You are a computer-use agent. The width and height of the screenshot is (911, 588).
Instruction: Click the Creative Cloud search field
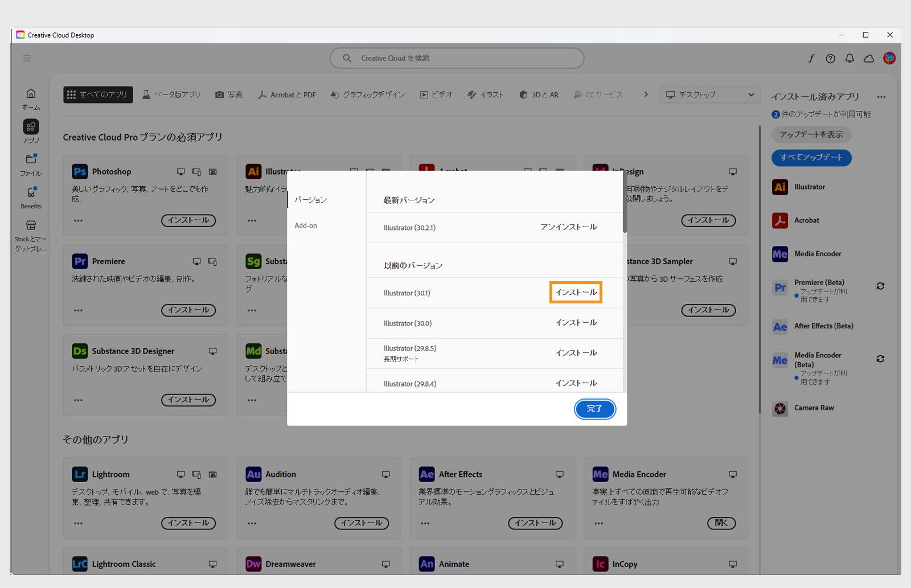click(455, 57)
